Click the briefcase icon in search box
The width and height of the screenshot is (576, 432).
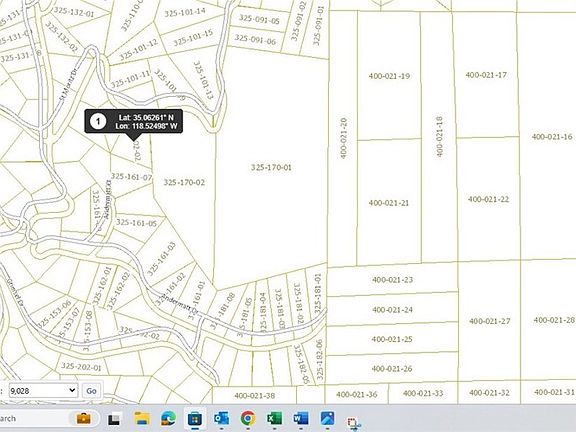coord(84,418)
